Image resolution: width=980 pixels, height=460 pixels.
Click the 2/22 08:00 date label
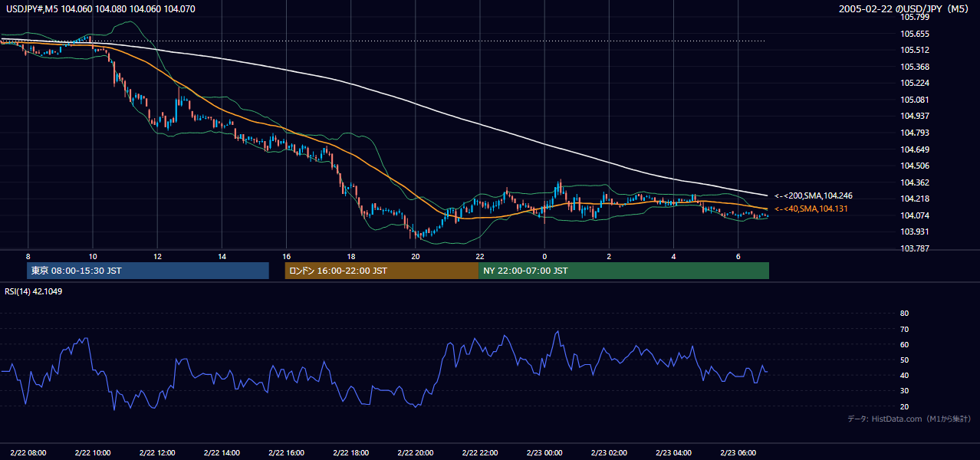(x=28, y=452)
